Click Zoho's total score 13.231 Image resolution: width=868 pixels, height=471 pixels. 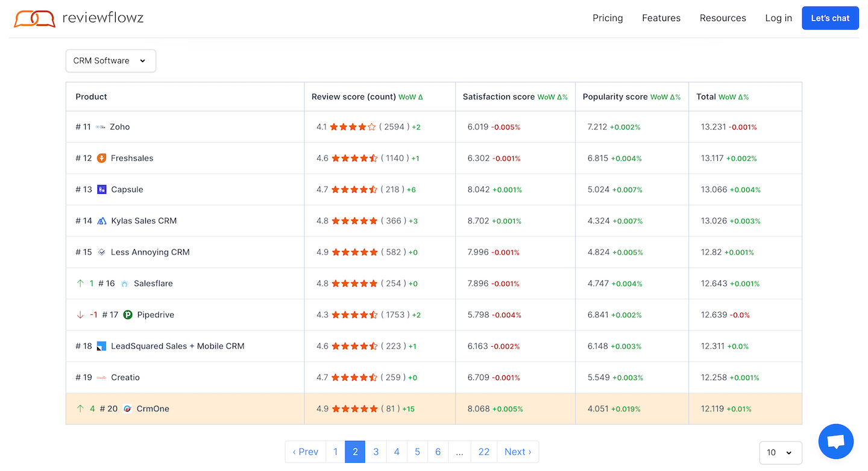(x=714, y=127)
